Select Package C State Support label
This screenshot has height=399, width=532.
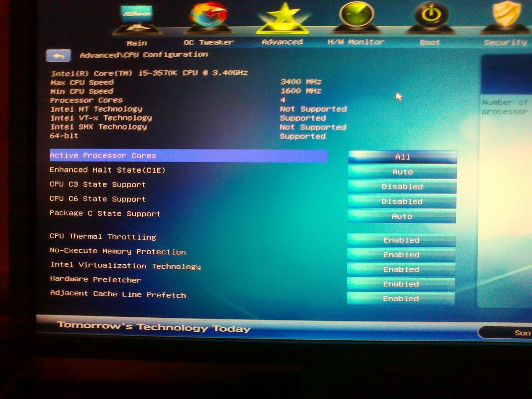pyautogui.click(x=105, y=214)
